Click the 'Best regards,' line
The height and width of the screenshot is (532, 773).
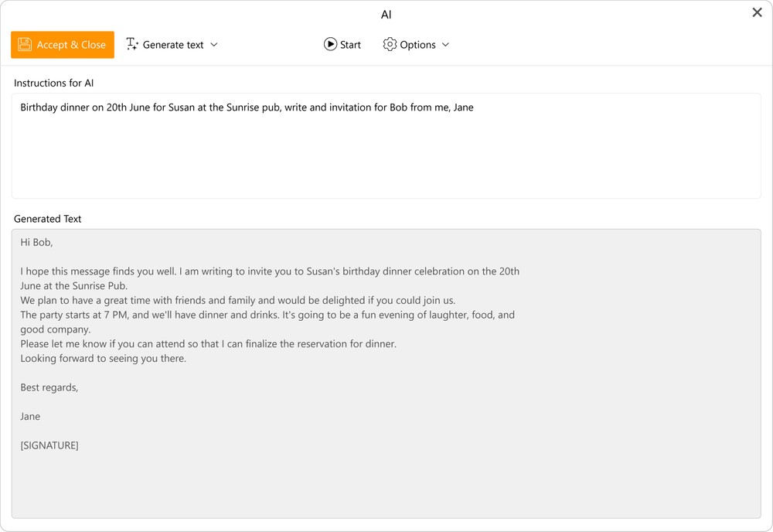coord(49,387)
